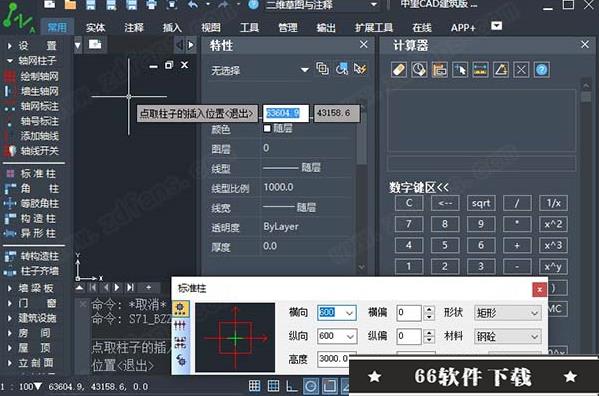Open calculator help question-mark icon

542,70
